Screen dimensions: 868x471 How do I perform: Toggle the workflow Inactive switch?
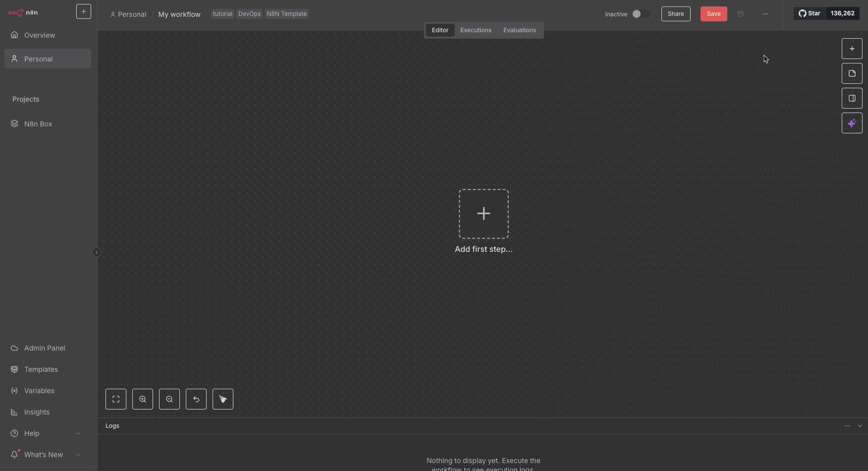[641, 14]
